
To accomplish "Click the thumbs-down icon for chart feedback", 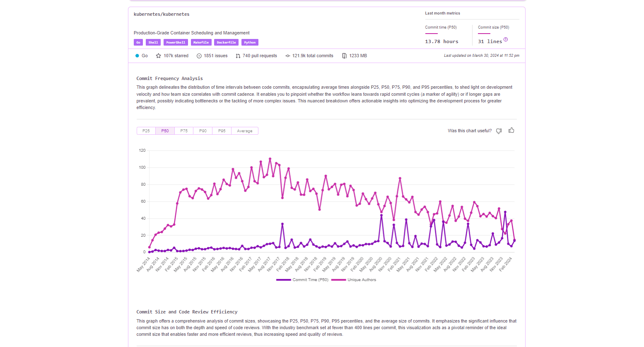I will coord(499,131).
